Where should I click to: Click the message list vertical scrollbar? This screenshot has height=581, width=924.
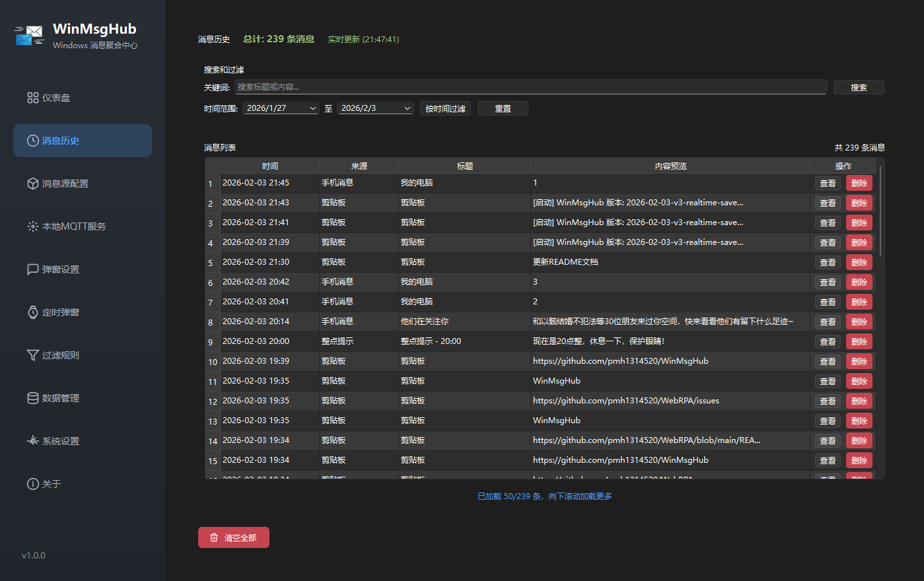coord(880,211)
